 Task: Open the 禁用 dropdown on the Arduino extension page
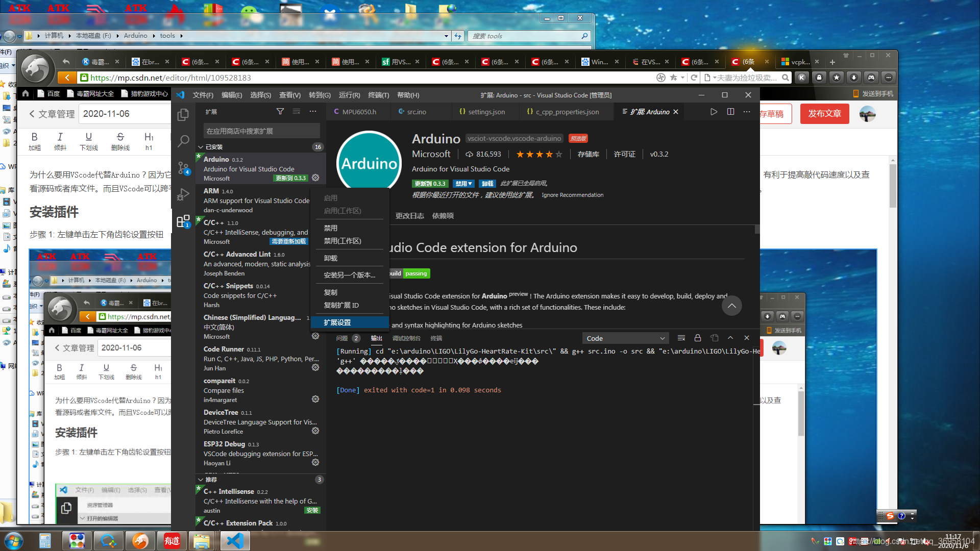pyautogui.click(x=463, y=183)
